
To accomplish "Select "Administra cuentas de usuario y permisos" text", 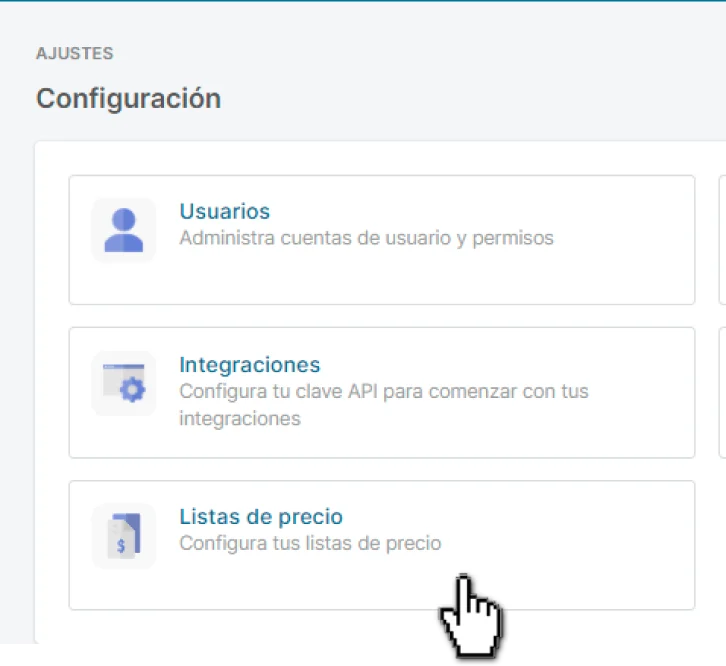I will (367, 238).
